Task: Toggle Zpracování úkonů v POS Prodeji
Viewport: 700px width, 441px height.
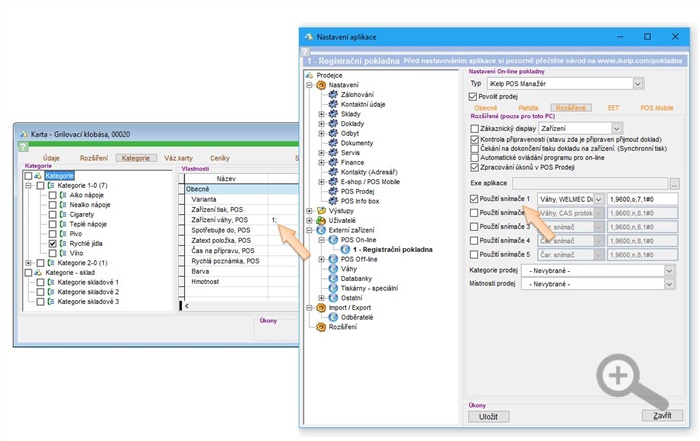Action: tap(475, 167)
